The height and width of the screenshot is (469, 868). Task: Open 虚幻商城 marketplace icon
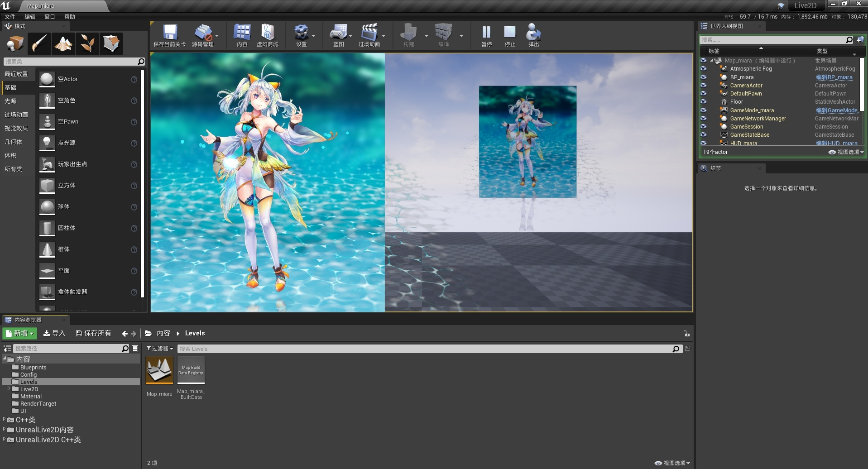[268, 33]
